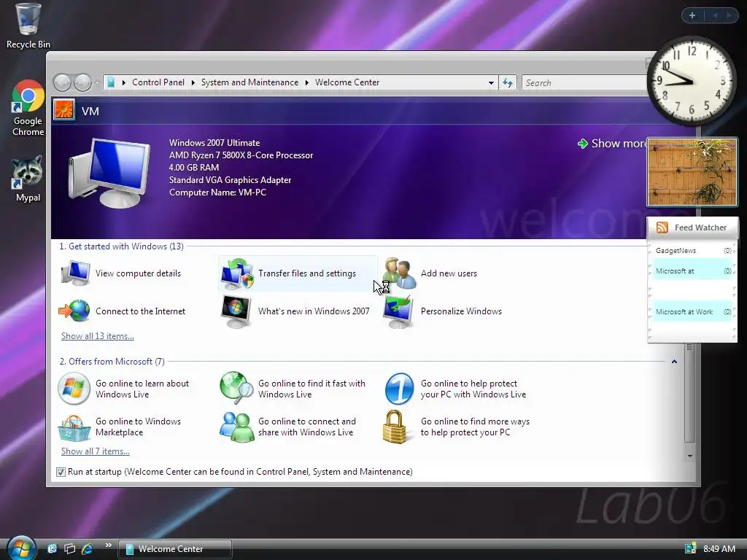Open learn about Windows Live icon

coord(74,389)
